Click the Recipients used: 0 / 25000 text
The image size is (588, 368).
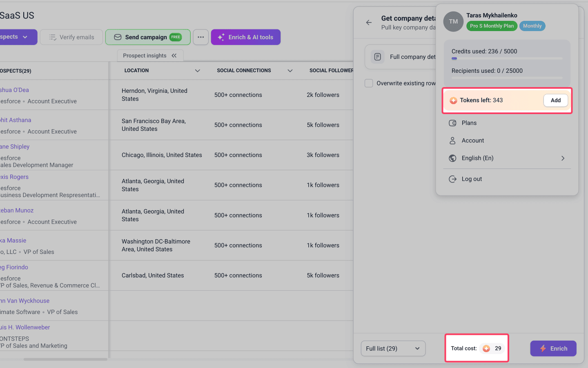click(487, 71)
